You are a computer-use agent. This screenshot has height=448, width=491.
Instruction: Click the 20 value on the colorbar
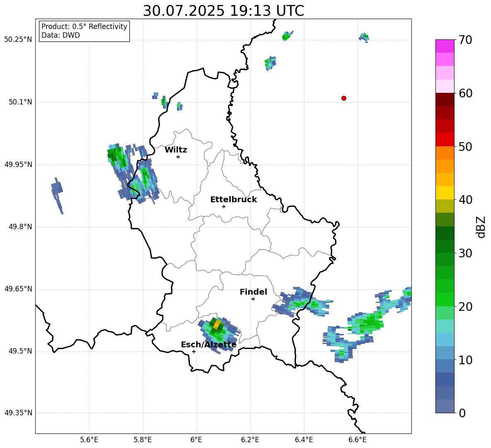(465, 307)
